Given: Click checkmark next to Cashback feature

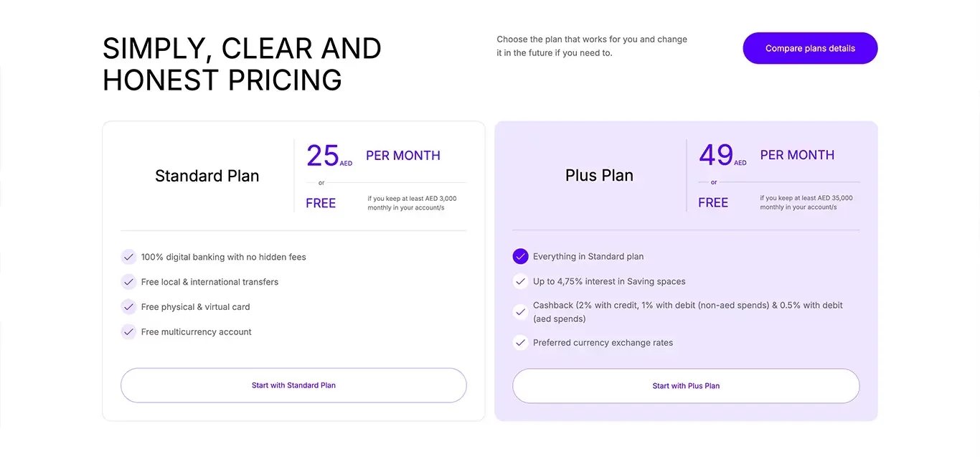Looking at the screenshot, I should pyautogui.click(x=521, y=312).
